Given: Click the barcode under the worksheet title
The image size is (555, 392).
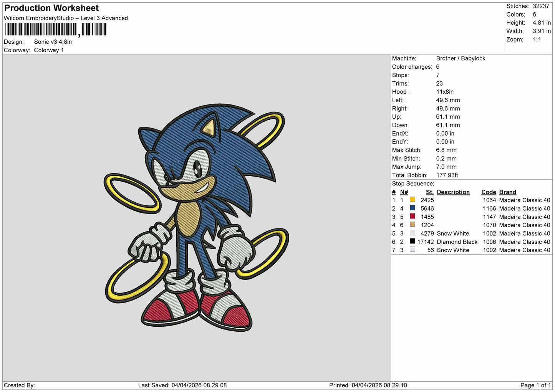Looking at the screenshot, I should 56,30.
